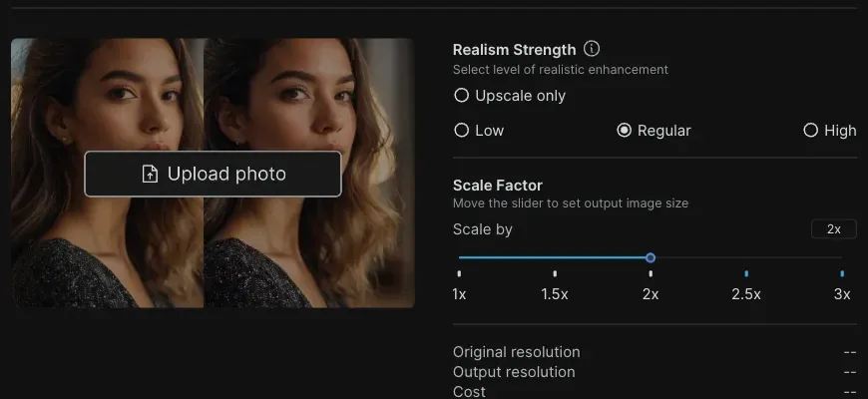Set scale slider to 2.5x tick

click(746, 273)
